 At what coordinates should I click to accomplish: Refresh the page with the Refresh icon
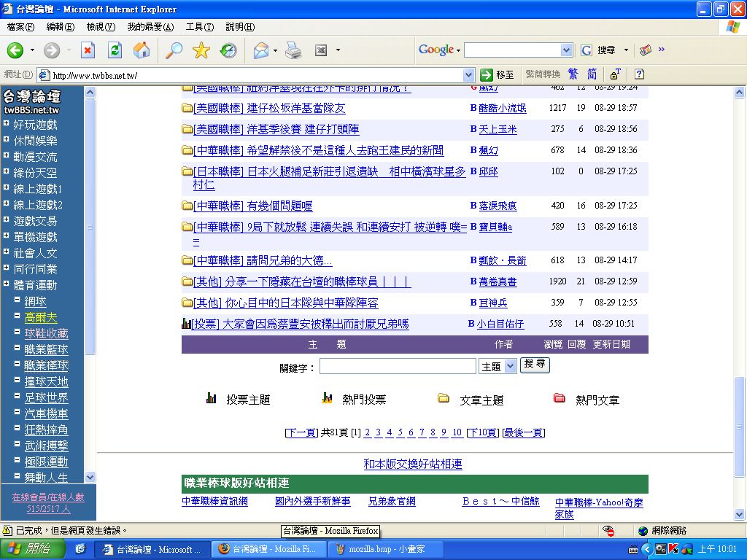point(115,50)
